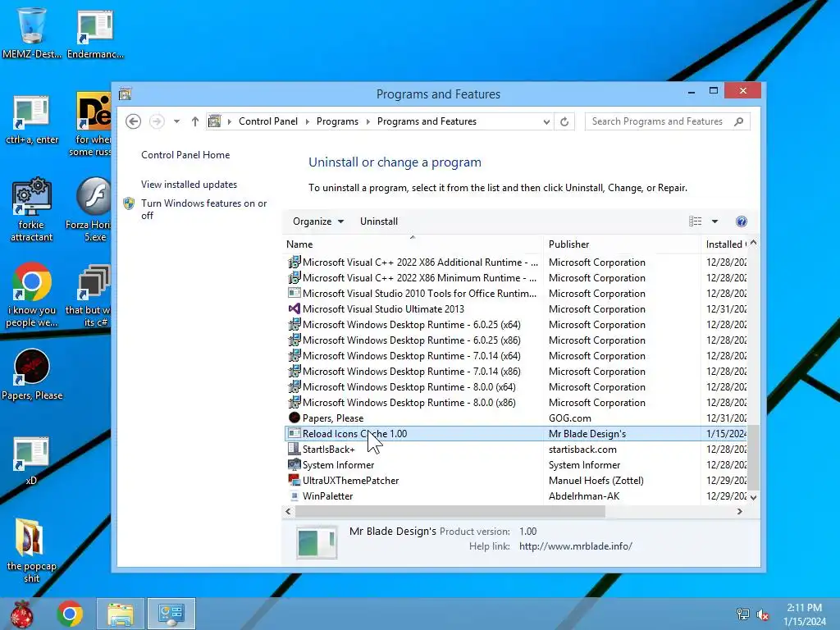
Task: Click the Back navigation arrow
Action: pyautogui.click(x=134, y=121)
